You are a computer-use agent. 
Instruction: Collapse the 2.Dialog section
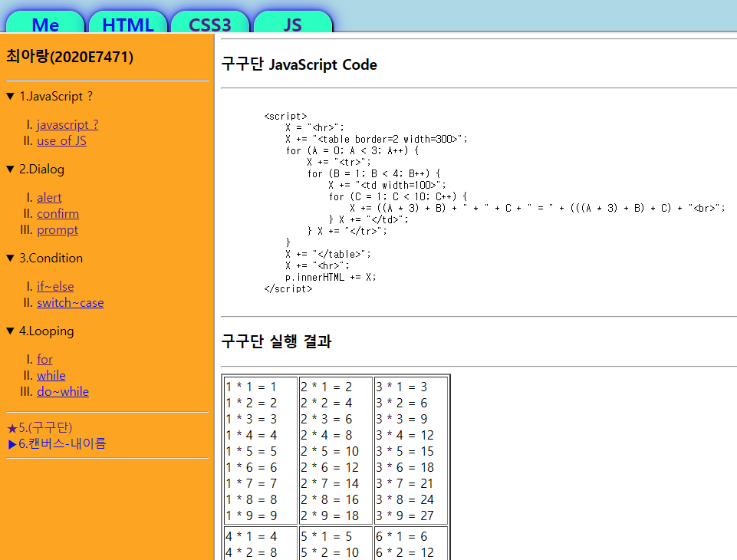point(35,170)
